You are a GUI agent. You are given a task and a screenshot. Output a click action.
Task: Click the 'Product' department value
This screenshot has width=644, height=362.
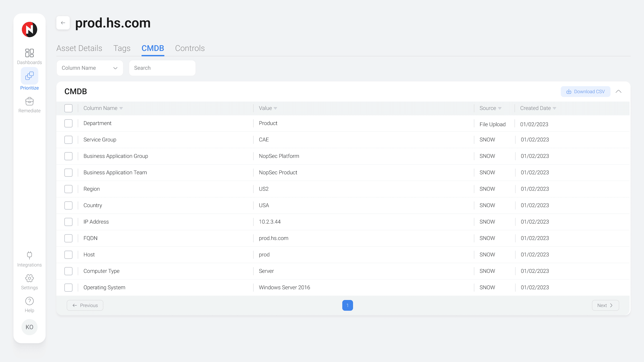coord(268,123)
